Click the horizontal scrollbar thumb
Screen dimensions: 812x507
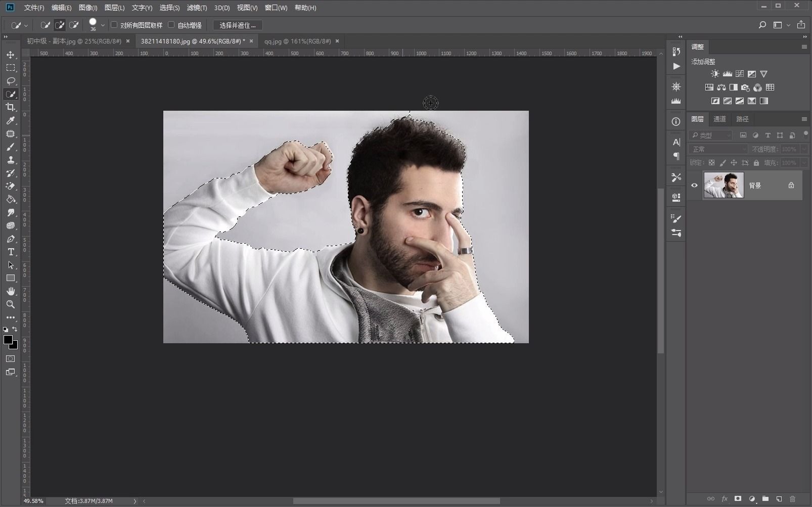click(x=396, y=501)
